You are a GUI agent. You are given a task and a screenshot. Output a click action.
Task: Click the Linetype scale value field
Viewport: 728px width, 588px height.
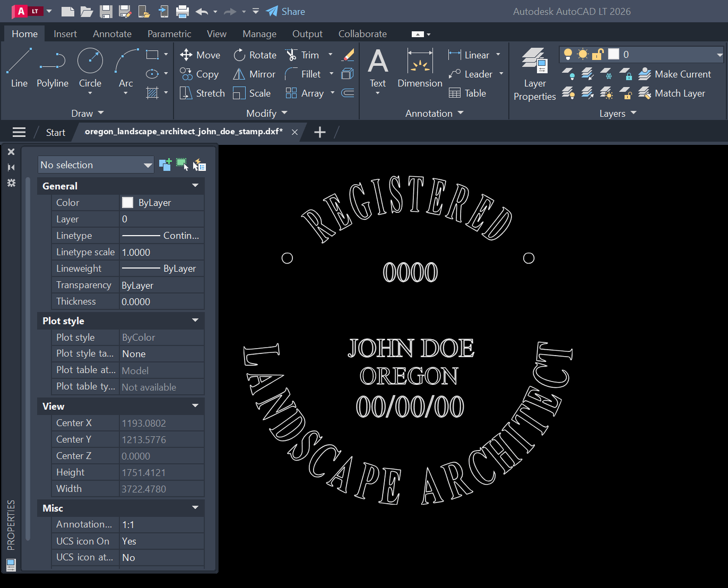coord(162,252)
